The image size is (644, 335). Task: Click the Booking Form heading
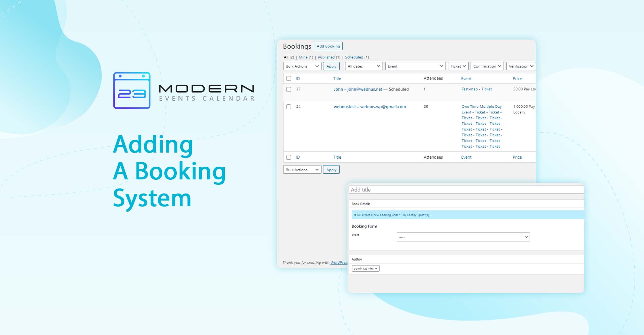click(x=364, y=226)
